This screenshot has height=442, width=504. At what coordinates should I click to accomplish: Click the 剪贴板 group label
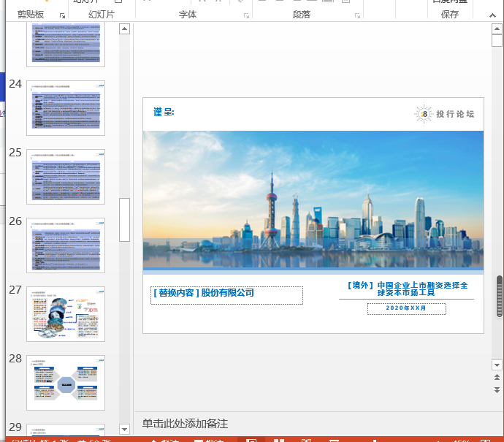[x=31, y=15]
